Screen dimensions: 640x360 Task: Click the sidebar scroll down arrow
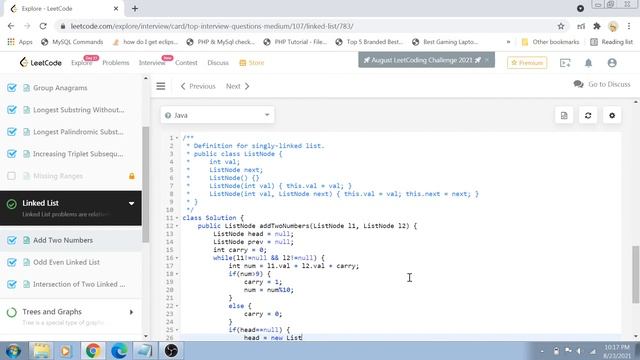click(x=146, y=336)
